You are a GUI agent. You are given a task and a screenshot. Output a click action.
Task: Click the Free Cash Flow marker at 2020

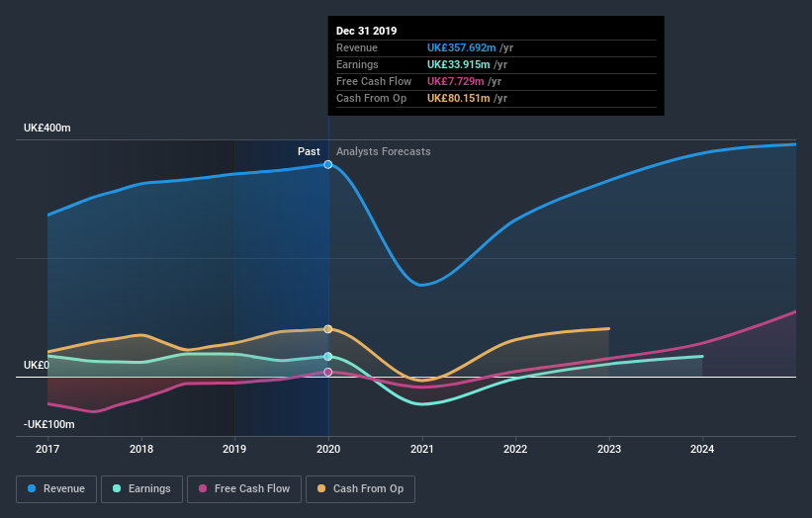point(327,372)
